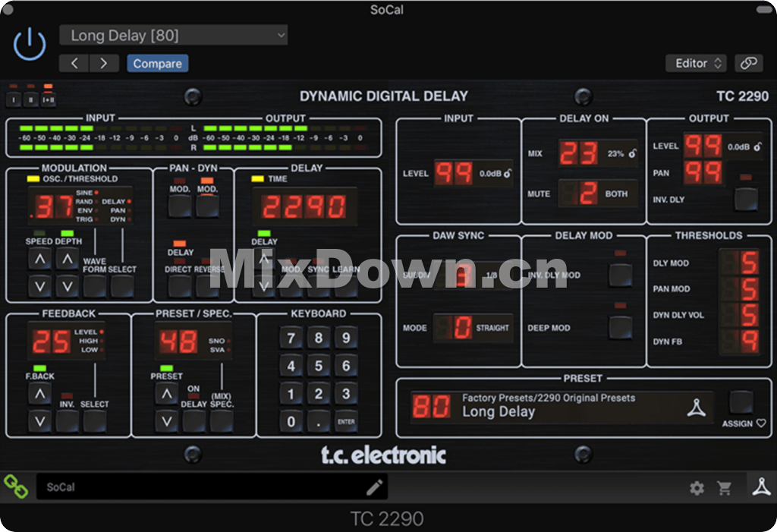Screen dimensions: 777x532
Task: Toggle the plugin power button
Action: tap(30, 45)
